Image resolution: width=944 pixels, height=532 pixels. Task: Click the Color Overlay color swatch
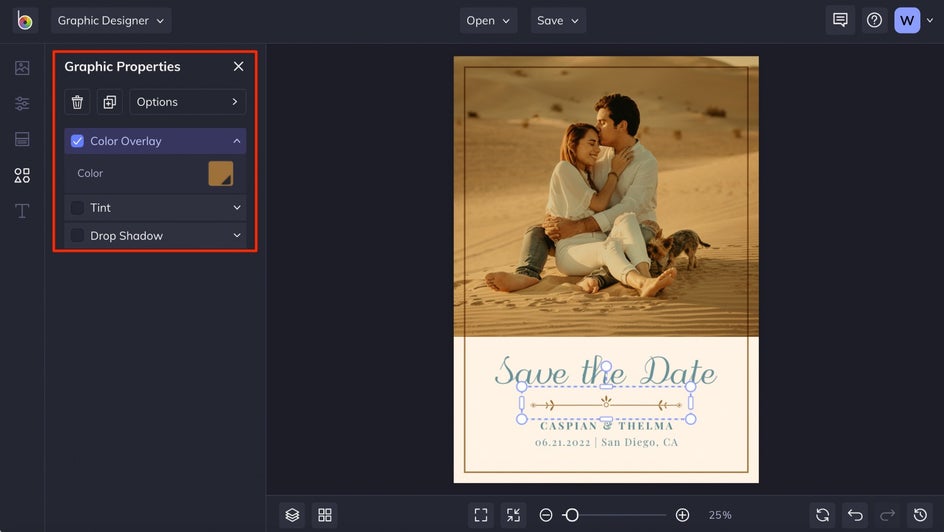coord(220,173)
